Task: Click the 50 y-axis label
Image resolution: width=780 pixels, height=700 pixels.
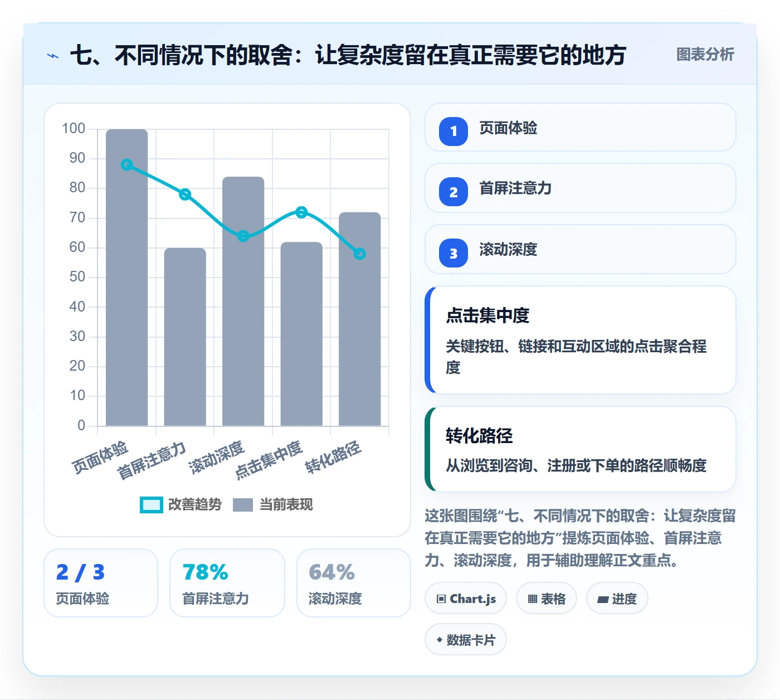Action: pyautogui.click(x=77, y=277)
